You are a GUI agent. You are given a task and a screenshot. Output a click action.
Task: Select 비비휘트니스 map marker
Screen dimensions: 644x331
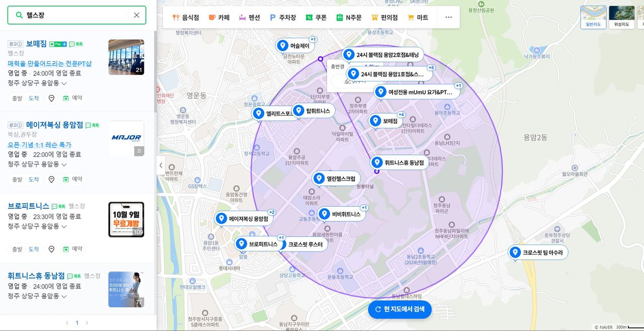341,214
